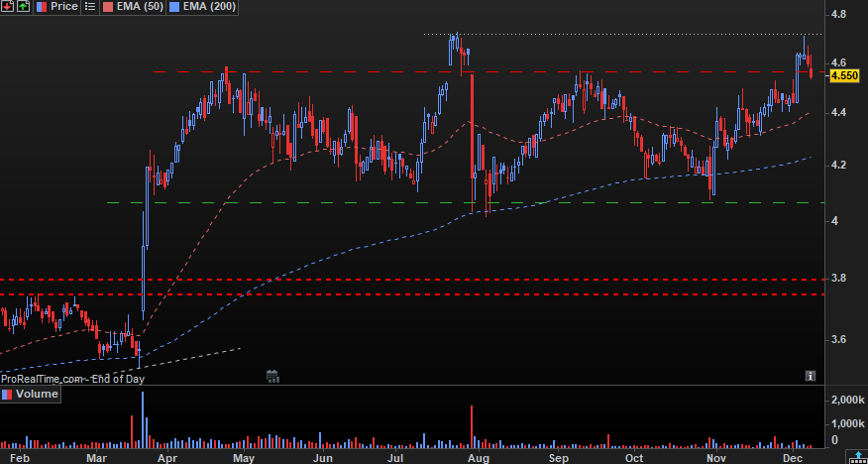The image size is (868, 464).
Task: Select the upper red dashed line at 3.8
Action: [x=412, y=280]
